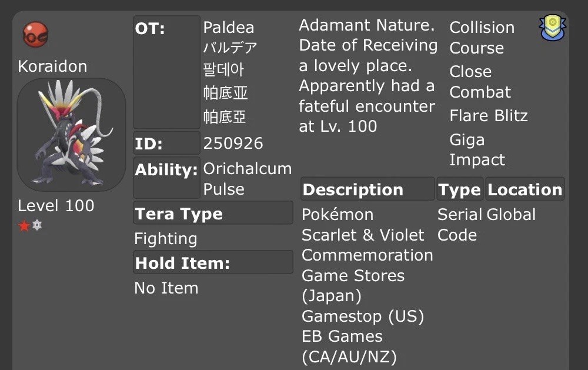Select the Type column header

click(460, 189)
